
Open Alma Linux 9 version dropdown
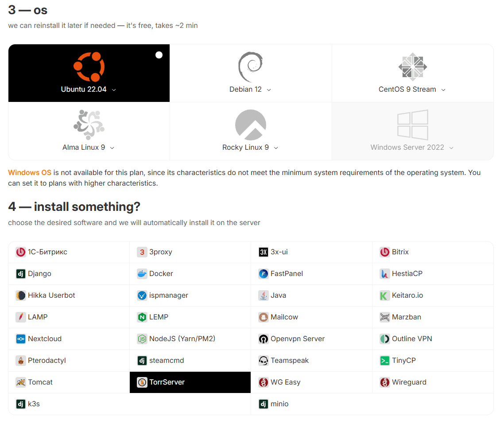[x=112, y=148]
